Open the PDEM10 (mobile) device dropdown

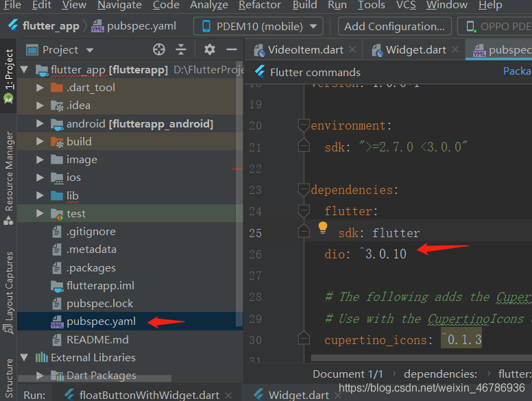258,26
